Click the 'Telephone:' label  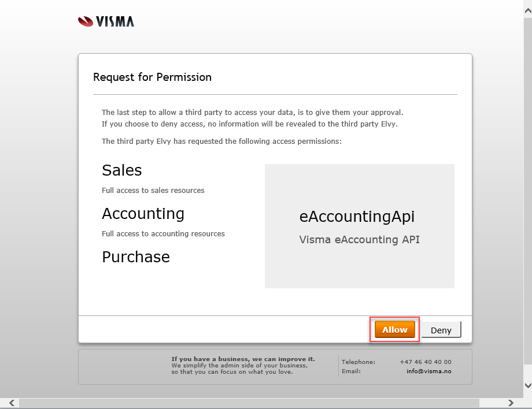click(x=359, y=362)
